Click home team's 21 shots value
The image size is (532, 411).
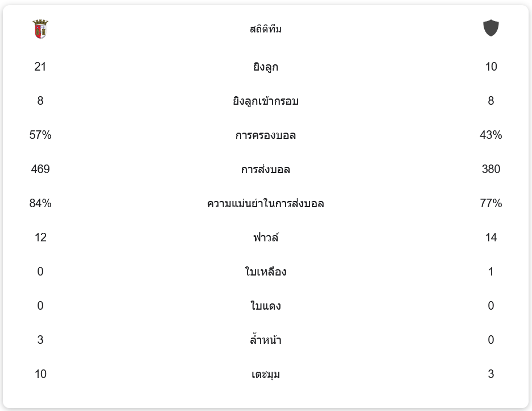pyautogui.click(x=40, y=67)
